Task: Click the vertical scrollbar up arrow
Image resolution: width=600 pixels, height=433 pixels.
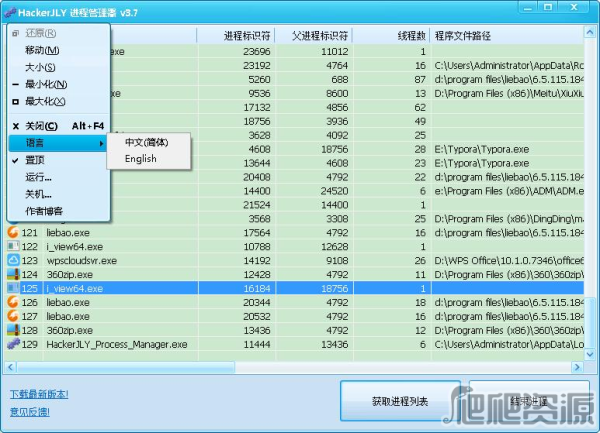Action: [590, 33]
